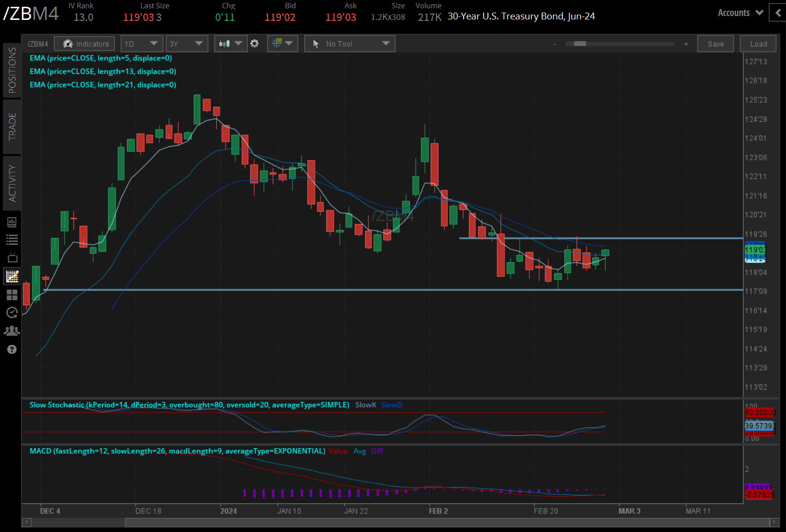This screenshot has width=786, height=532.
Task: Click the MAR 3 date label
Action: (629, 511)
